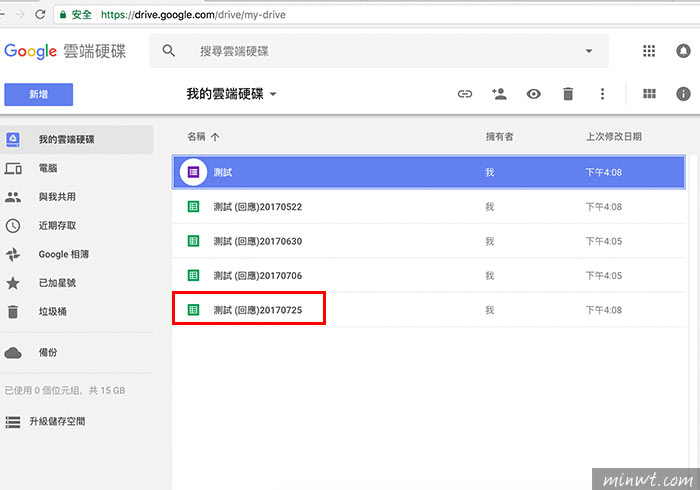Open 我的雲端硬碟 in the sidebar

tap(76, 140)
